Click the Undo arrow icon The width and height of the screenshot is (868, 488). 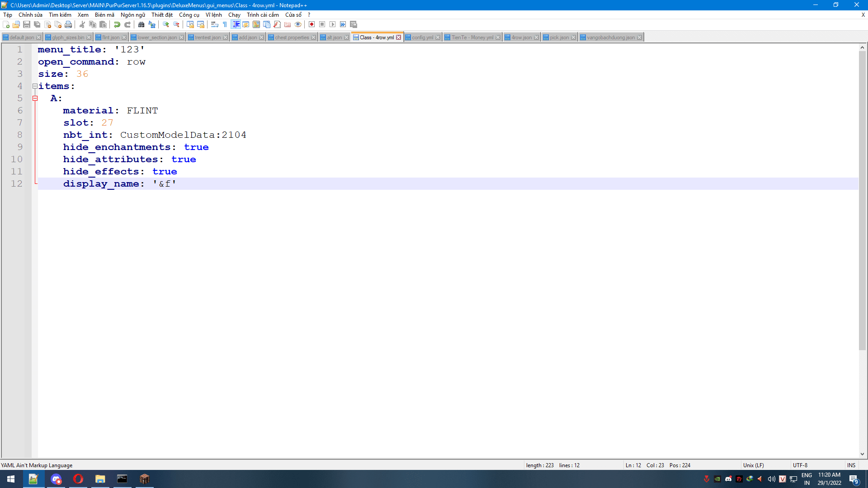pyautogui.click(x=117, y=24)
